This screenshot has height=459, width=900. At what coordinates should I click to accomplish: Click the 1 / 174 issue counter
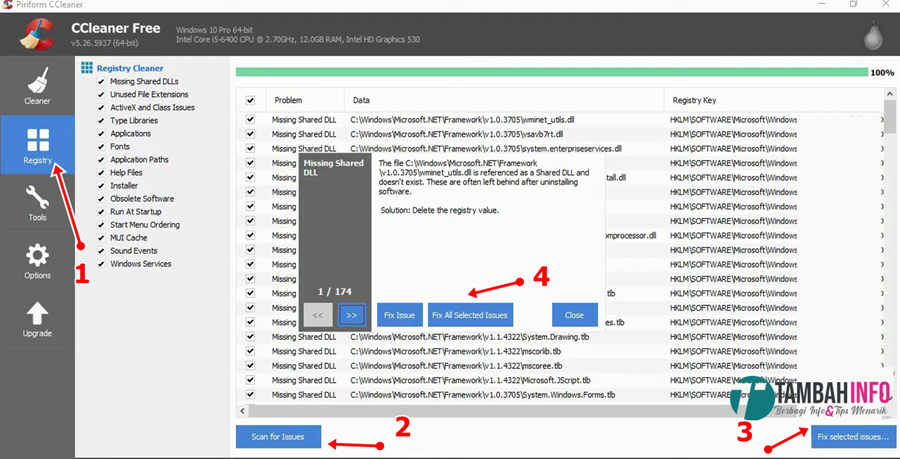335,291
